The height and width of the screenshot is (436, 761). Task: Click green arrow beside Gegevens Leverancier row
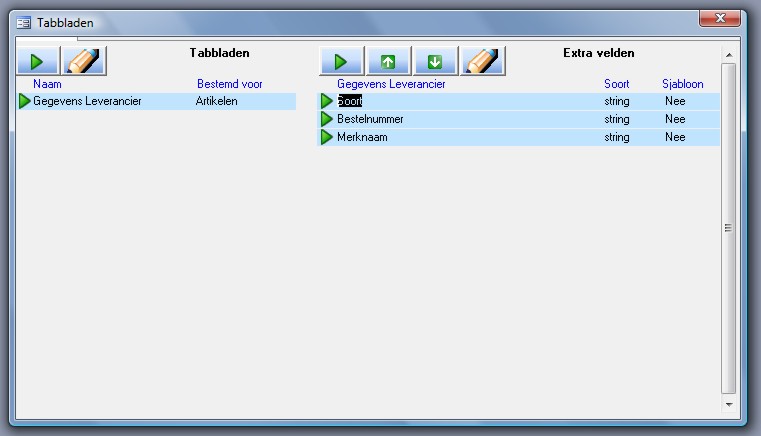coord(25,101)
